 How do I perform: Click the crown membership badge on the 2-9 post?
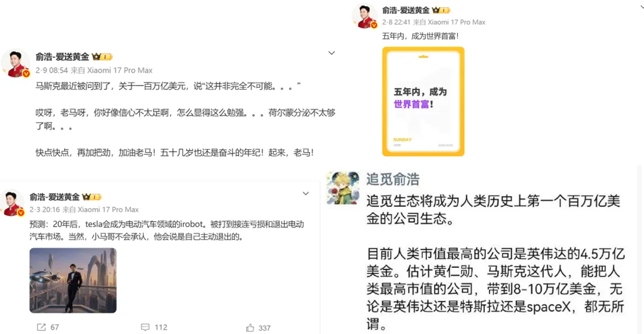(x=102, y=57)
